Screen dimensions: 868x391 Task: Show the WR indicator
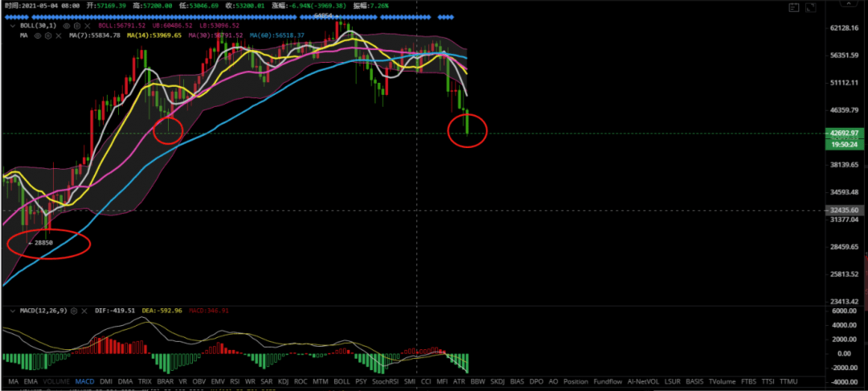(x=250, y=381)
